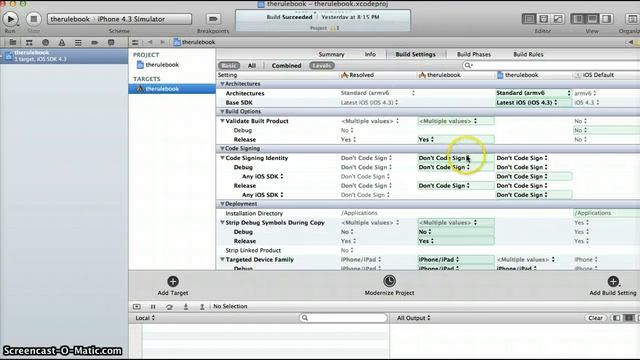The image size is (640, 360).
Task: Open the Log navigator
Action: tap(111, 42)
